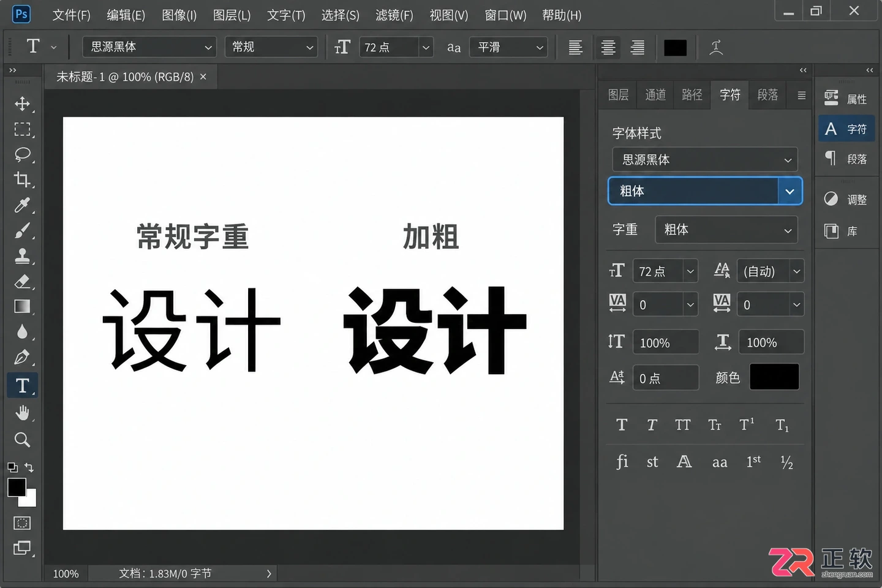
Task: Open the 库 side panel button
Action: (x=846, y=231)
